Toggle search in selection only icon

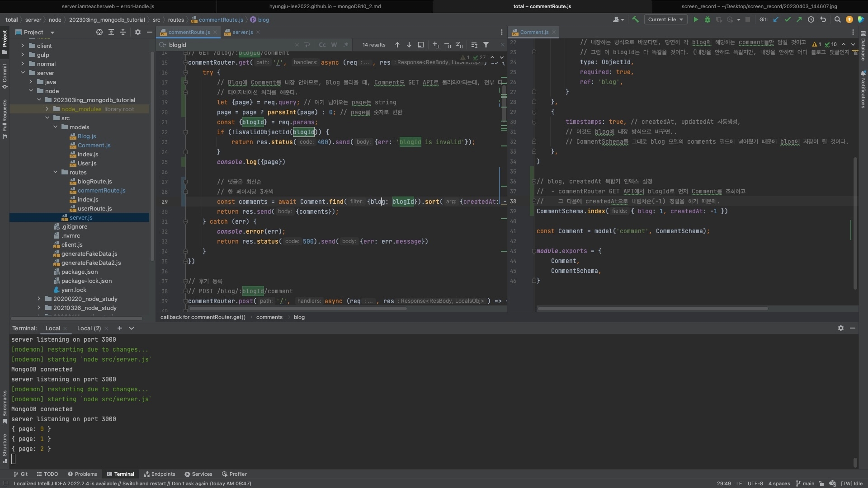(474, 45)
